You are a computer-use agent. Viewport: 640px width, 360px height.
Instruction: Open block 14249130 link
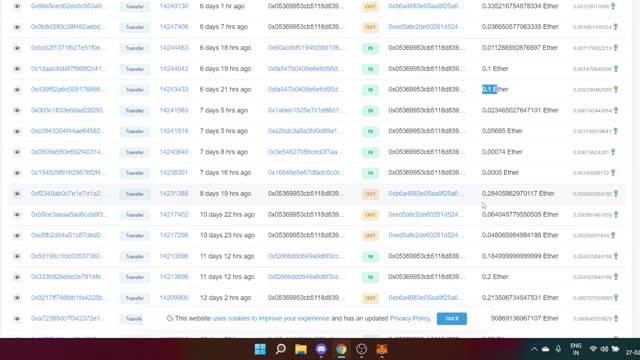point(174,6)
